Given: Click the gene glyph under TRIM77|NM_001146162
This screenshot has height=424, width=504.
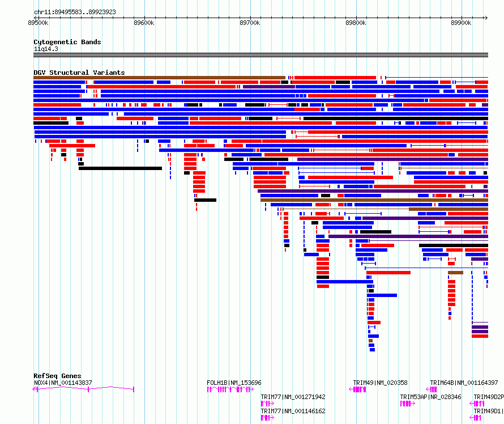Looking at the screenshot, I should pos(267,418).
